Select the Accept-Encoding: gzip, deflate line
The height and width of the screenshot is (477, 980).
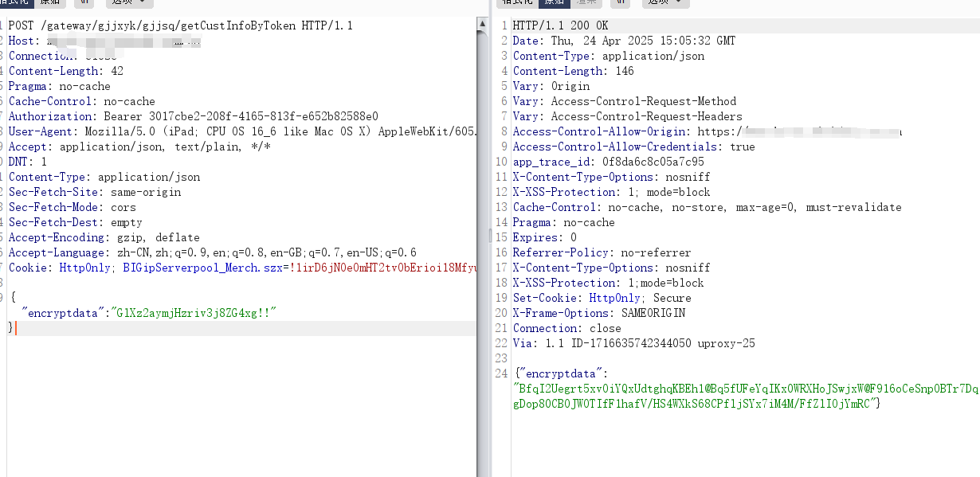(104, 237)
